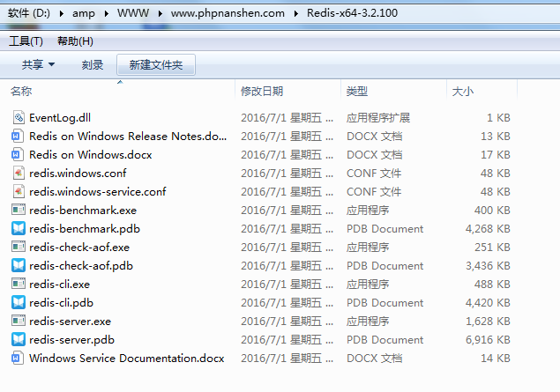Select file name redis-benchmark.pdb
Image resolution: width=560 pixels, height=392 pixels.
[x=85, y=229]
